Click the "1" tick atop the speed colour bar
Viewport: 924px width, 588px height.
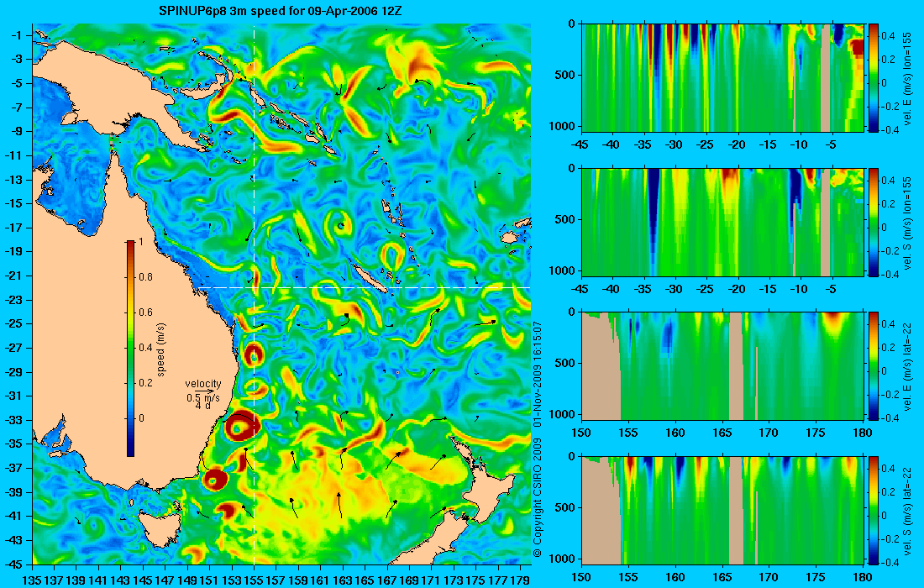pyautogui.click(x=140, y=242)
